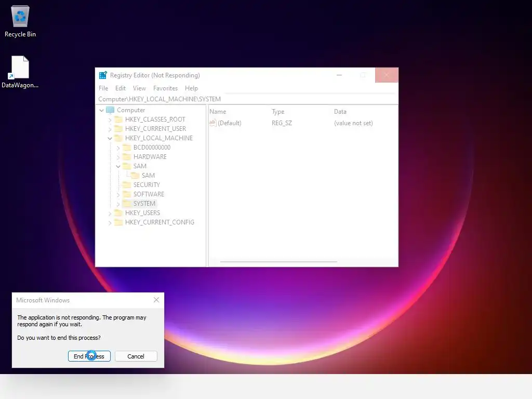Open the Favorites menu
Viewport: 532px width, 399px height.
(x=165, y=88)
